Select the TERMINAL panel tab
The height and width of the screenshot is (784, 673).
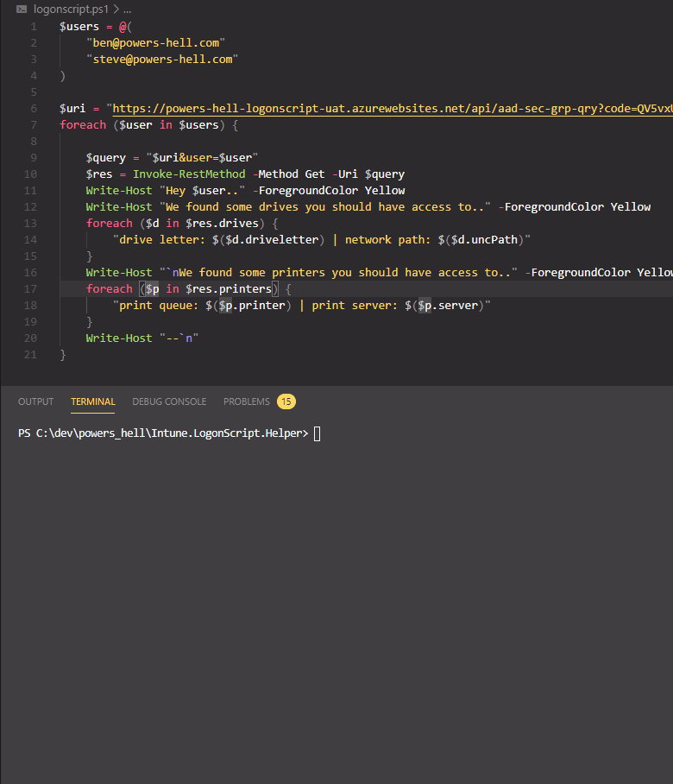pos(93,401)
